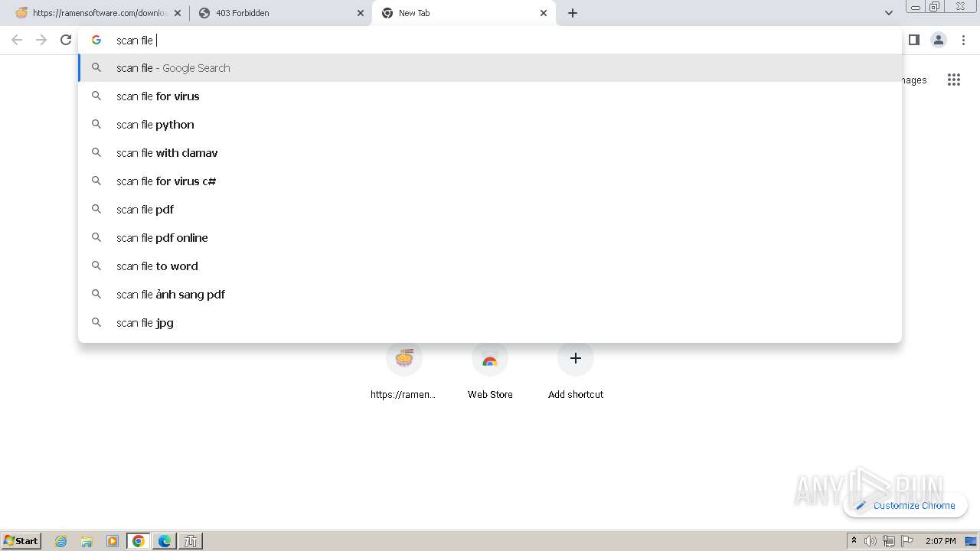Choose 'scan file for virus c#' suggestion
This screenshot has width=980, height=551.
coord(490,181)
